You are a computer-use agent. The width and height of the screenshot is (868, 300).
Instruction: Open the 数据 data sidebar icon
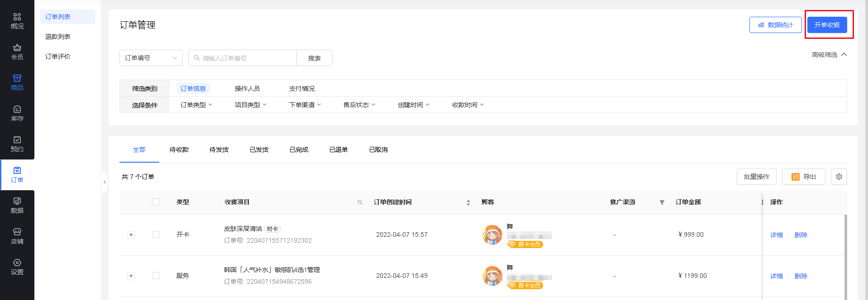coord(17,206)
